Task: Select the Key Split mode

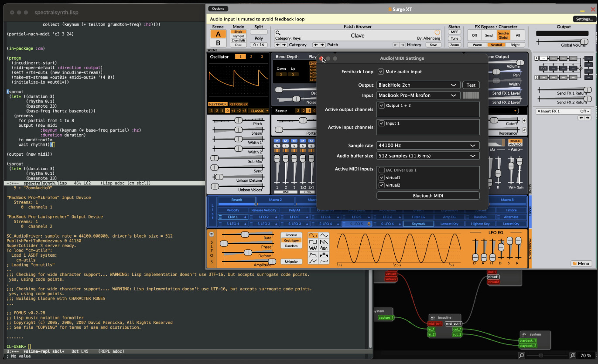Action: click(238, 36)
